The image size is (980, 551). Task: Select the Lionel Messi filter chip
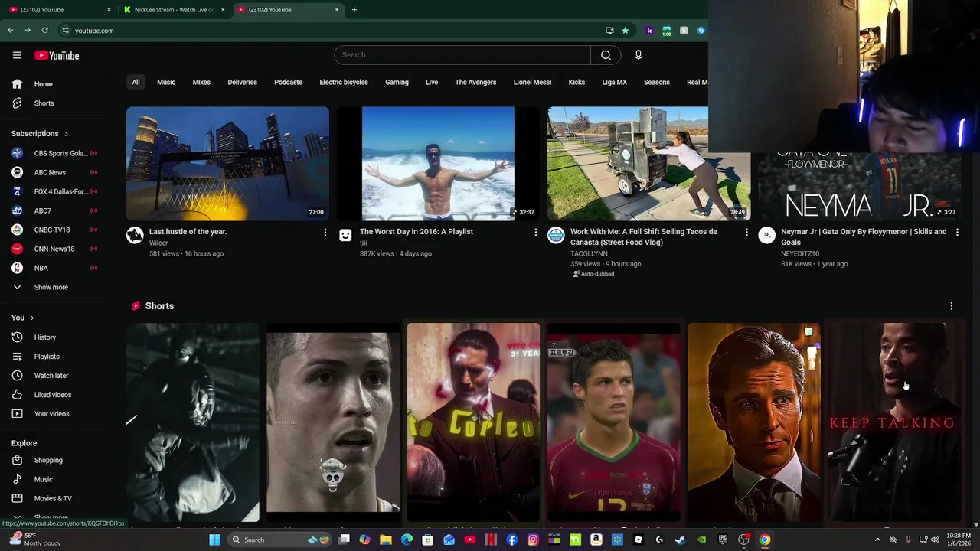[x=532, y=82]
